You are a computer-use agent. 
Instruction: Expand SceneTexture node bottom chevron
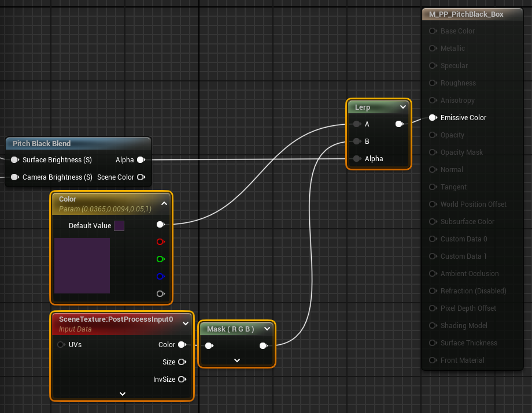(123, 394)
